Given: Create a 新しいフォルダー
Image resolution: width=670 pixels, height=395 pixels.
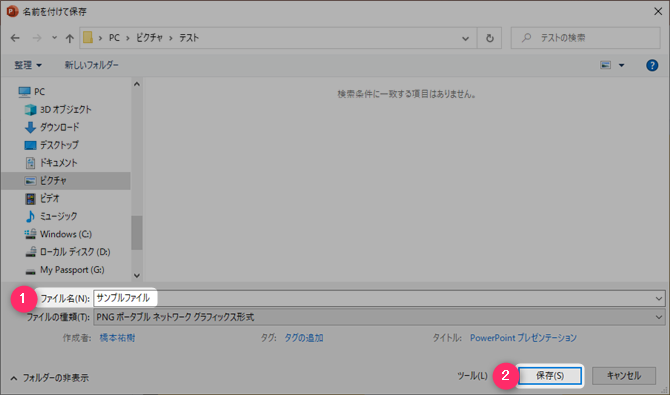Looking at the screenshot, I should point(91,65).
